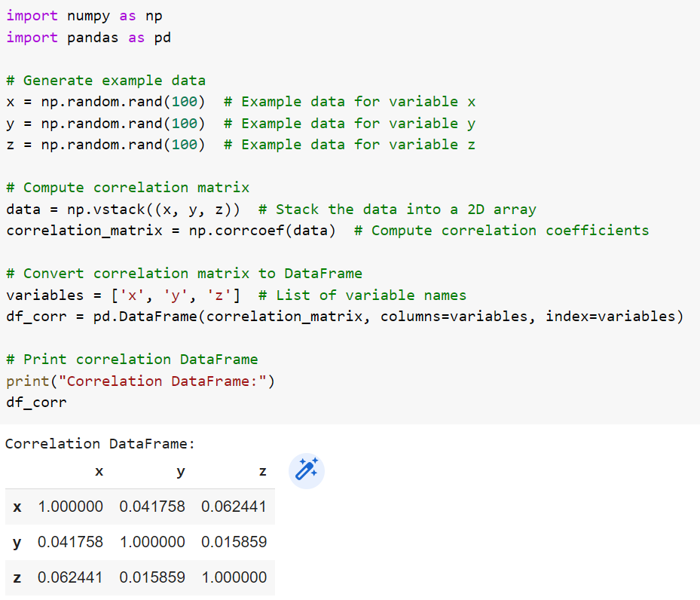Click the '# Print correlation DataFrame' comment
This screenshot has width=700, height=600.
pos(132,360)
